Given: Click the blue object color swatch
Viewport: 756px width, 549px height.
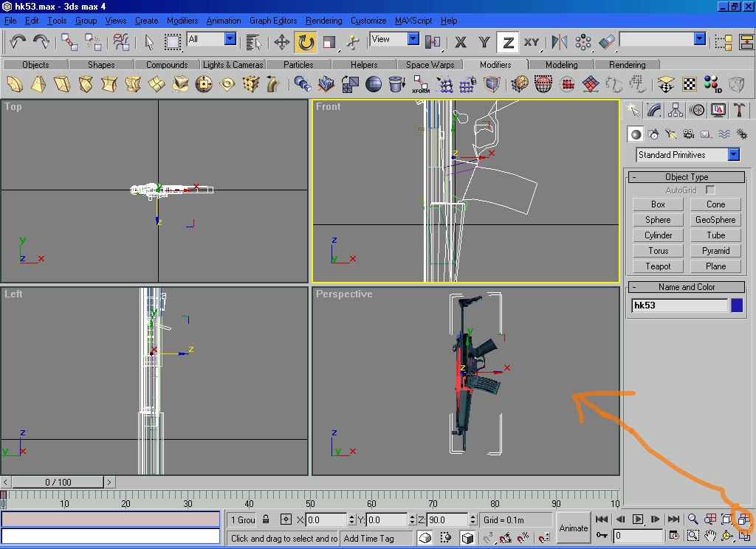Looking at the screenshot, I should [737, 305].
